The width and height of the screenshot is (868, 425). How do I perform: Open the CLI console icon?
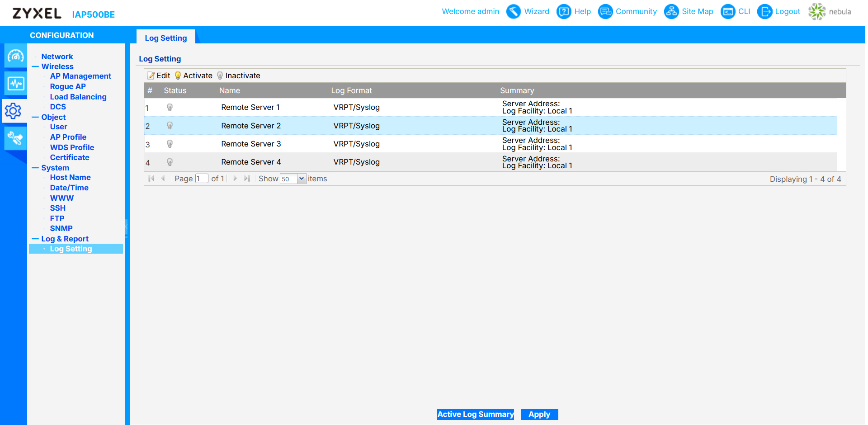click(x=727, y=12)
